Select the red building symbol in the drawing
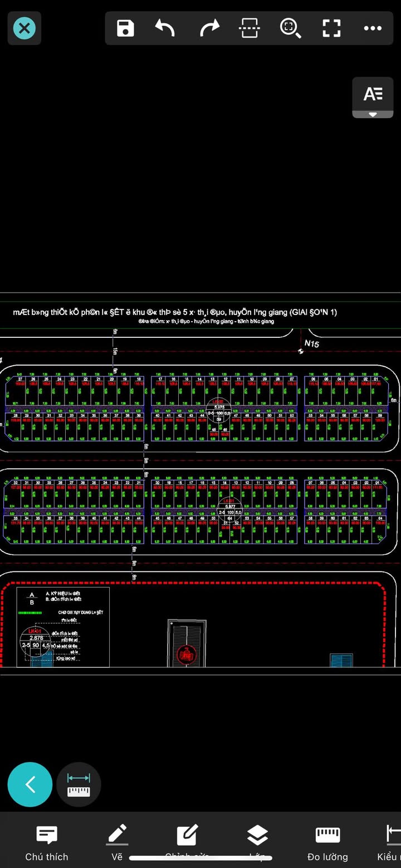 coord(186,654)
